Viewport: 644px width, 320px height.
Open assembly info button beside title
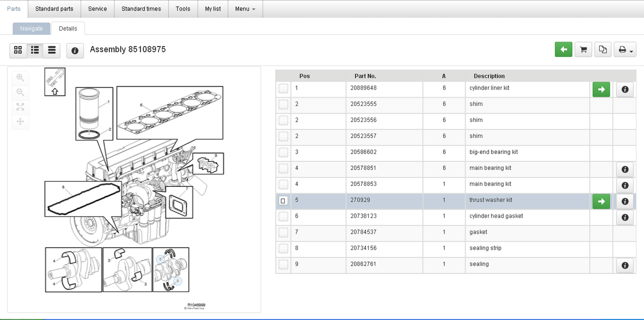point(75,51)
